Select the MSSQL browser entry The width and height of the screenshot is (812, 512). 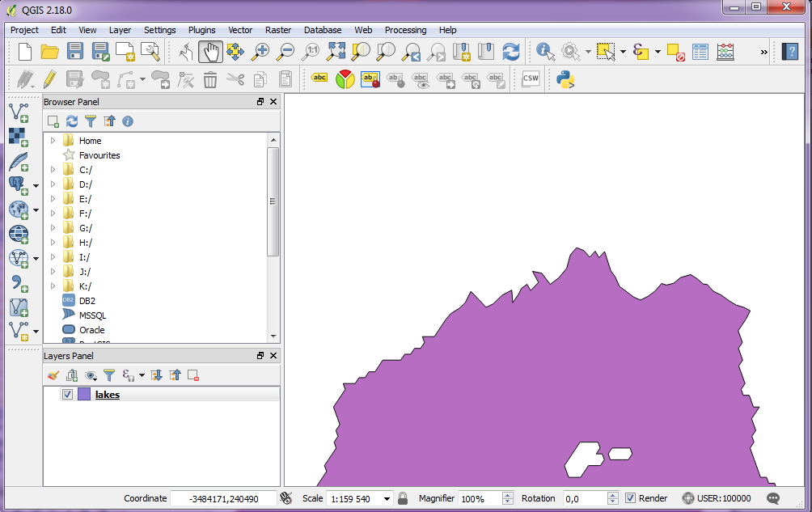click(92, 315)
